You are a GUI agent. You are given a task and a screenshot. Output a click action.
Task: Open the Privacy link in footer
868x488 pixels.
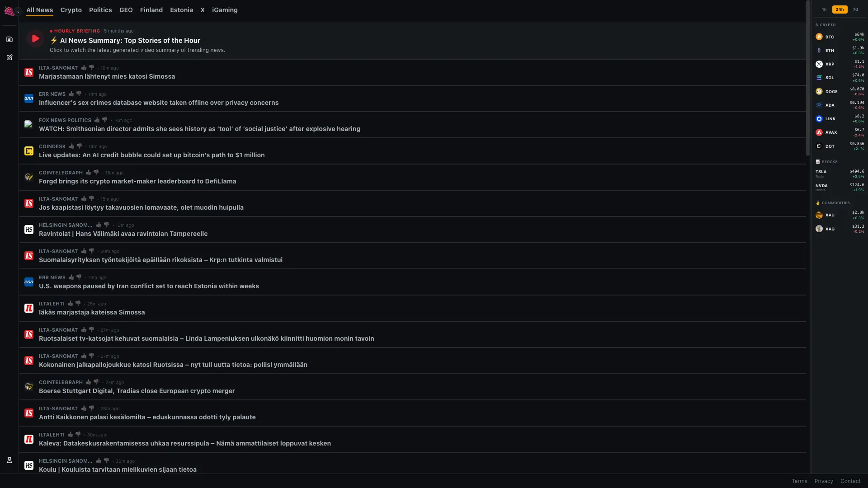[x=824, y=481]
